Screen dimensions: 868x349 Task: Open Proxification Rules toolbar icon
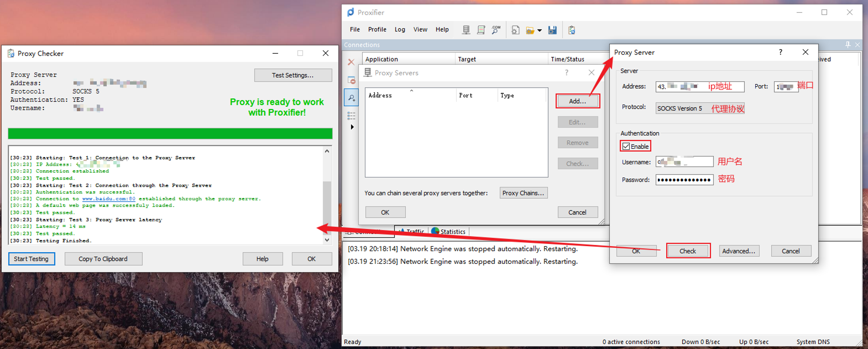[481, 30]
